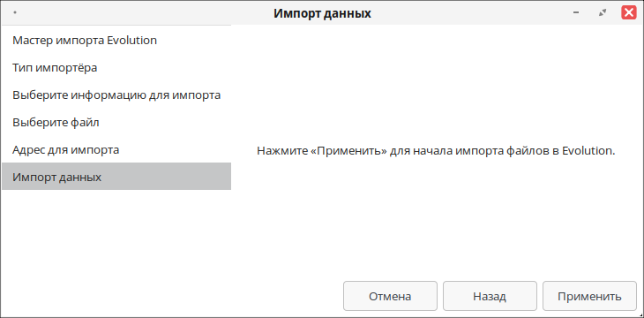Start the import with Применить
Image resolution: width=644 pixels, height=318 pixels.
[589, 296]
